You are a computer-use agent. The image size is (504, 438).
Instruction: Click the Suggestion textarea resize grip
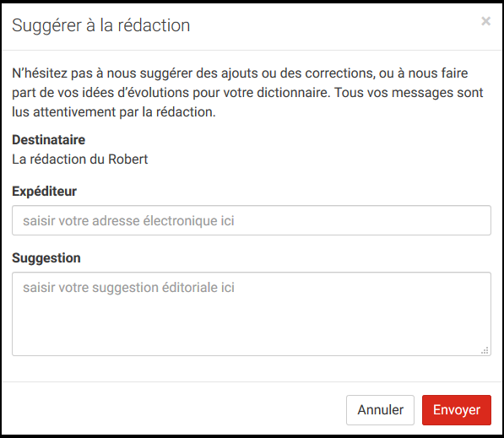[485, 350]
